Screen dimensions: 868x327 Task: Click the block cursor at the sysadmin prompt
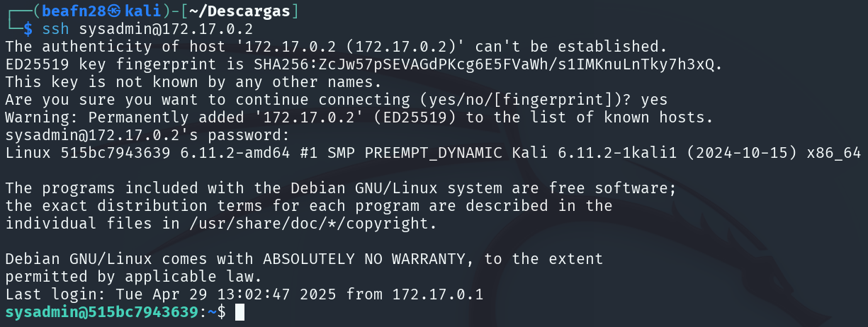[239, 312]
